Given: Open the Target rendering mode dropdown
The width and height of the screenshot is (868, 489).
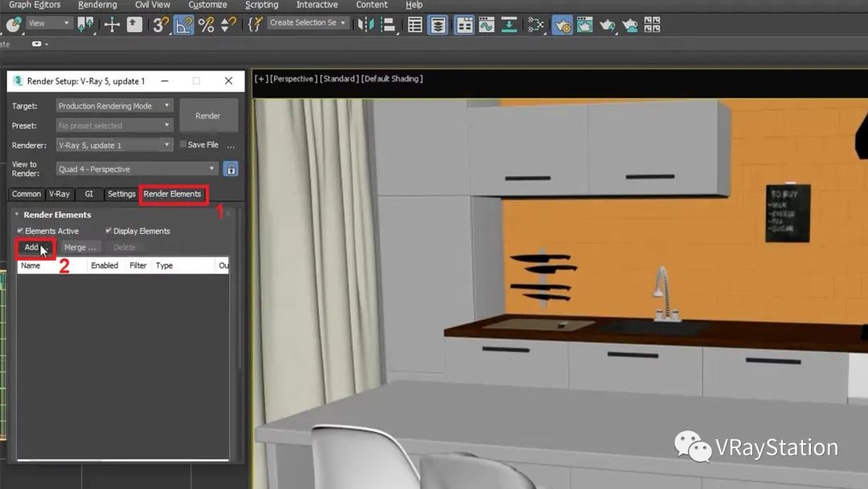Looking at the screenshot, I should [115, 105].
